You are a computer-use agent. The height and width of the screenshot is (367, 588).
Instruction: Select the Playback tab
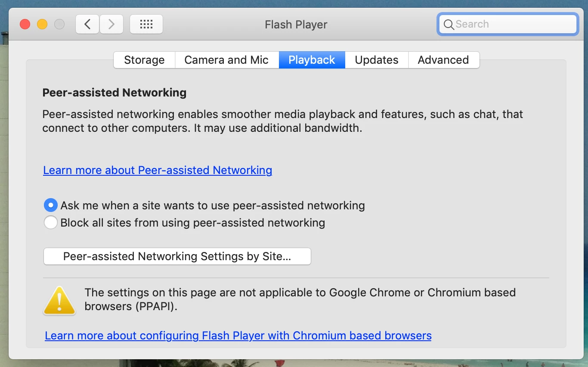tap(312, 60)
